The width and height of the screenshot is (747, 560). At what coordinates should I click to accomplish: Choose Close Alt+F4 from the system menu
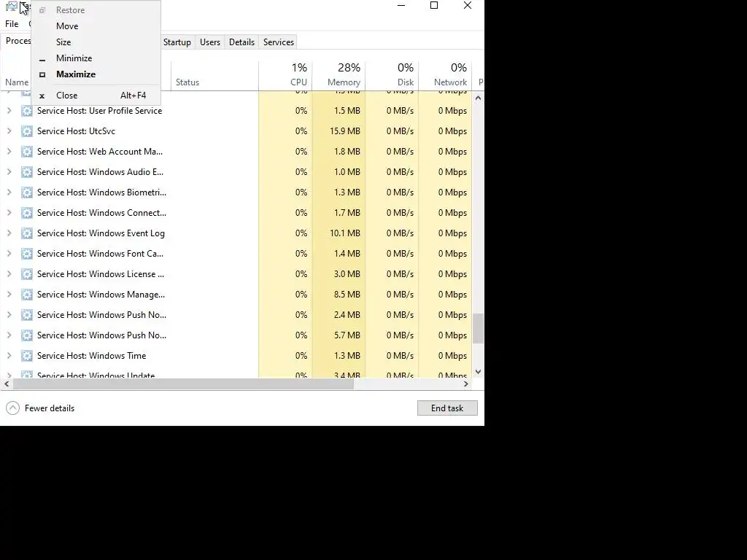pyautogui.click(x=96, y=96)
